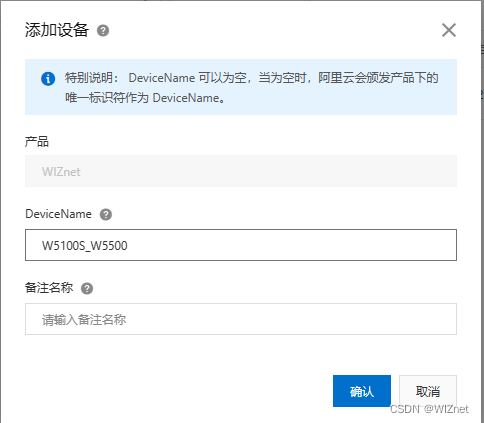
Task: Focus the DeviceName field containing W5100S_W5500
Action: tap(241, 245)
